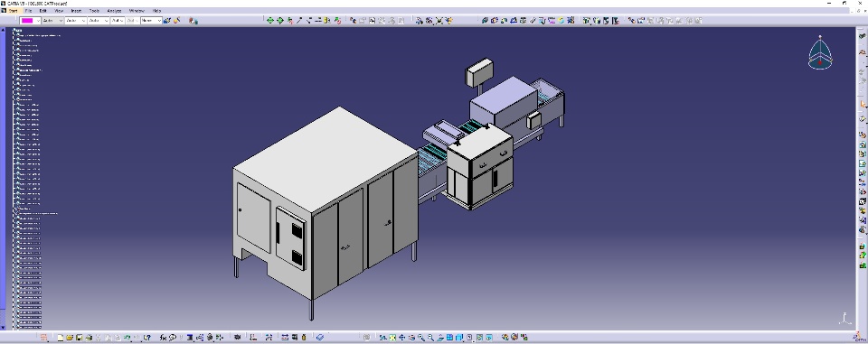The width and height of the screenshot is (868, 344).
Task: Open the Analyze menu
Action: point(114,11)
